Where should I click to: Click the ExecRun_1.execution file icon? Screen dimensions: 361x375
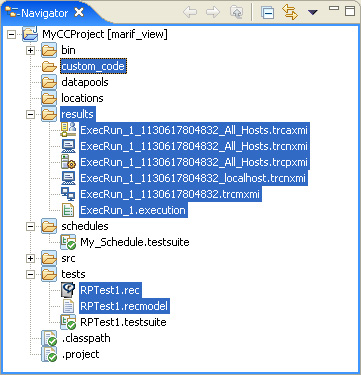pyautogui.click(x=68, y=210)
